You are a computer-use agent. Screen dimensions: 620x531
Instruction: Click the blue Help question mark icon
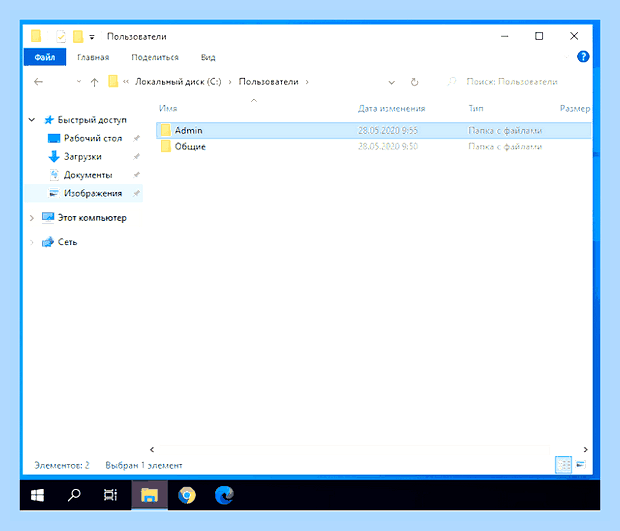tap(583, 57)
